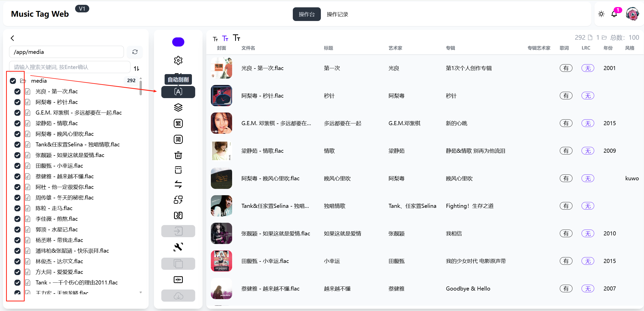Click the Traditional Chinese (繁) conversion icon
This screenshot has width=644, height=311.
pyautogui.click(x=178, y=123)
